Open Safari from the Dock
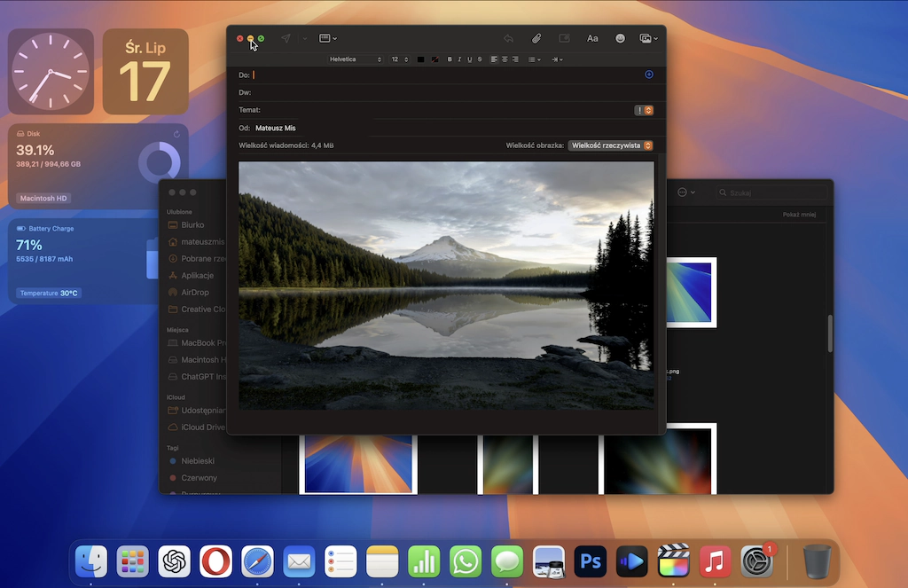 pos(257,561)
